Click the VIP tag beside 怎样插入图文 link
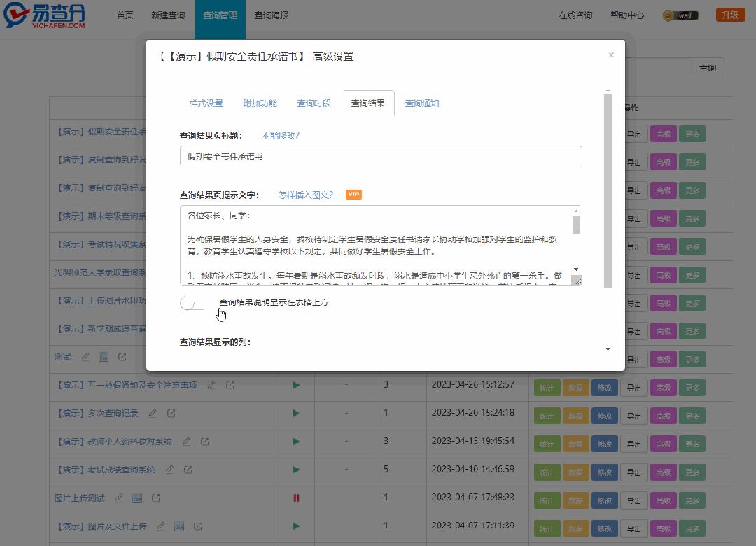The width and height of the screenshot is (756, 546). (x=353, y=195)
